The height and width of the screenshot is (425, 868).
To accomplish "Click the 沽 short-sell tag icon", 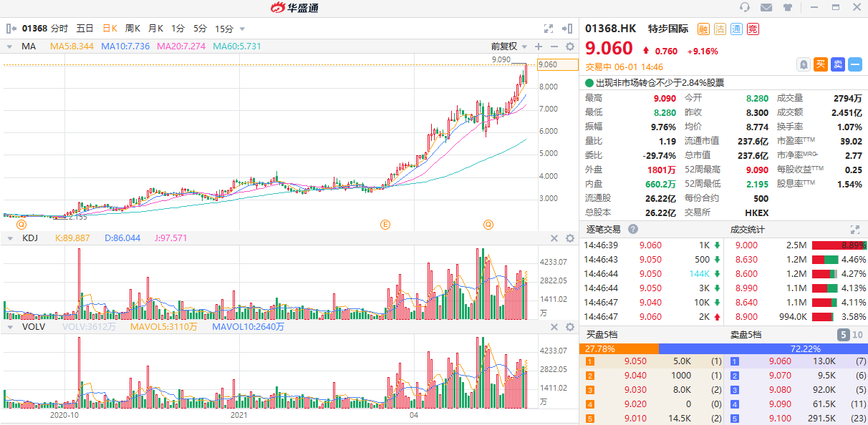I will [x=720, y=29].
